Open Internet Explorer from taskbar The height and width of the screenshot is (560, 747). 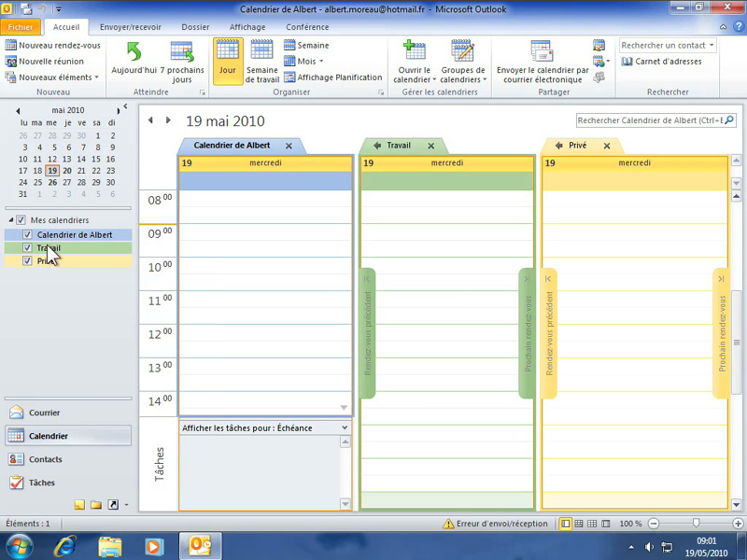(x=64, y=546)
